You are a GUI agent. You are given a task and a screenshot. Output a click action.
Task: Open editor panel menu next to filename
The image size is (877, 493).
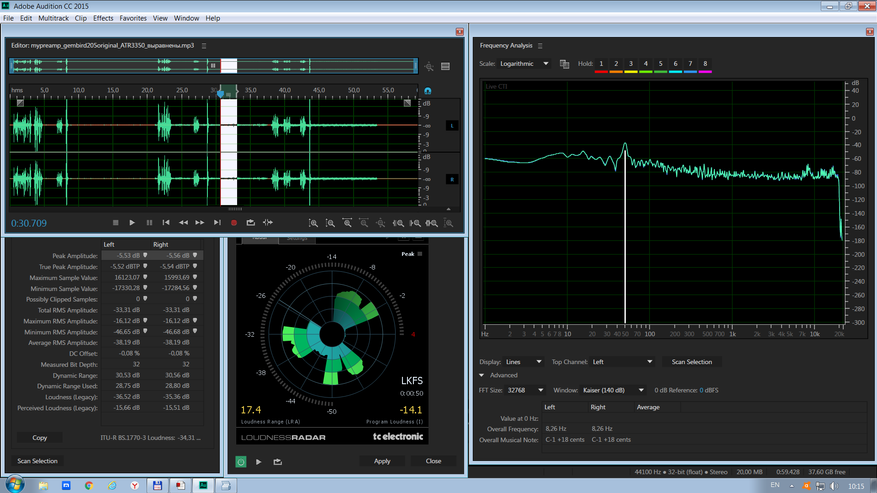tap(204, 46)
